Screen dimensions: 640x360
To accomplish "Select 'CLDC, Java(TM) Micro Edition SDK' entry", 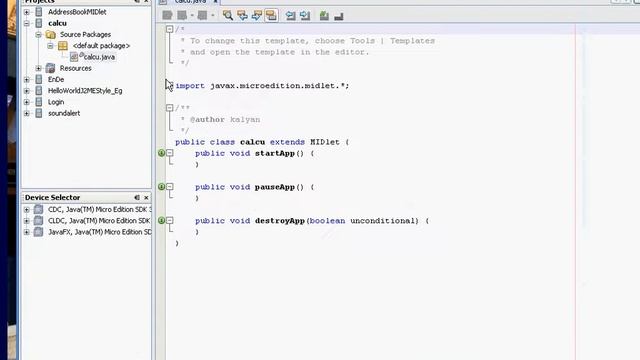I will 99,220.
